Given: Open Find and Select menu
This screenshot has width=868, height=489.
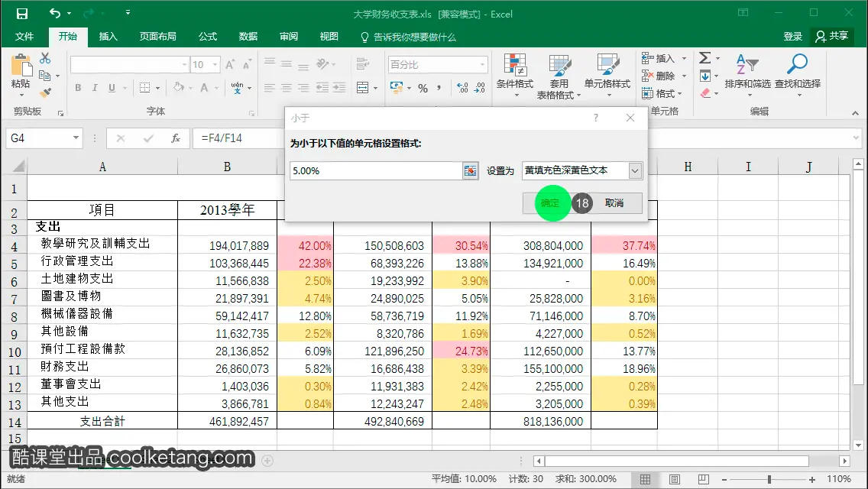Looking at the screenshot, I should 798,76.
